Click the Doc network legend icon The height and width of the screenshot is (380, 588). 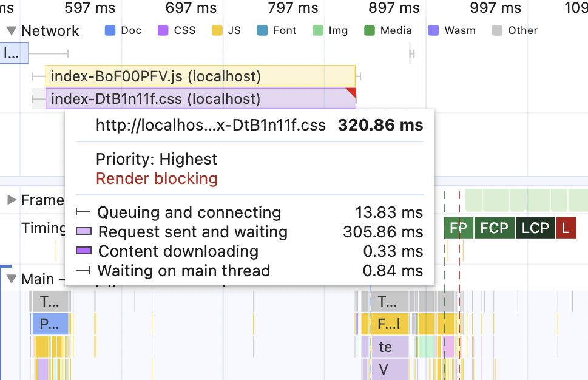coord(110,29)
